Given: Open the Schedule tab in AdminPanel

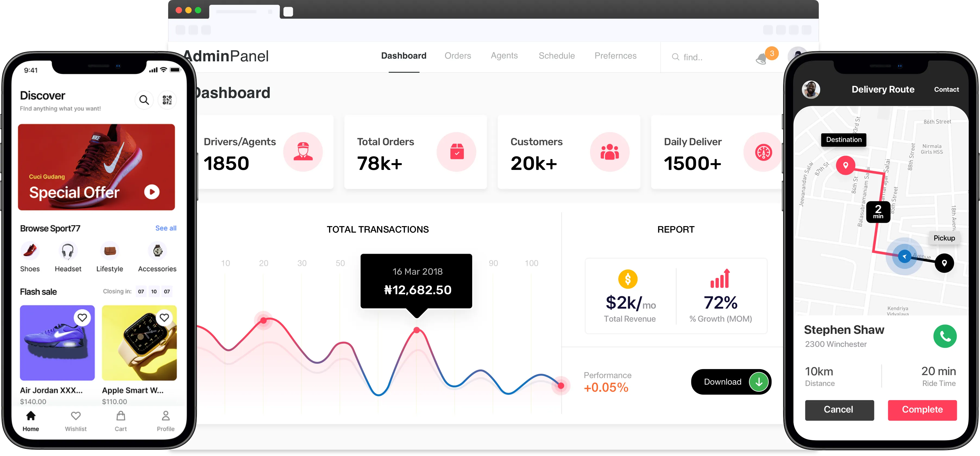Looking at the screenshot, I should [x=557, y=56].
